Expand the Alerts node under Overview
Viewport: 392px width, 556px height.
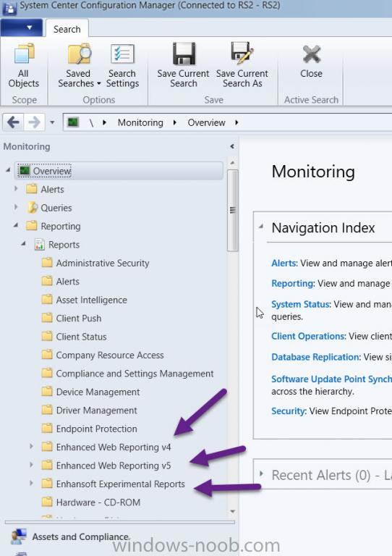coord(16,189)
